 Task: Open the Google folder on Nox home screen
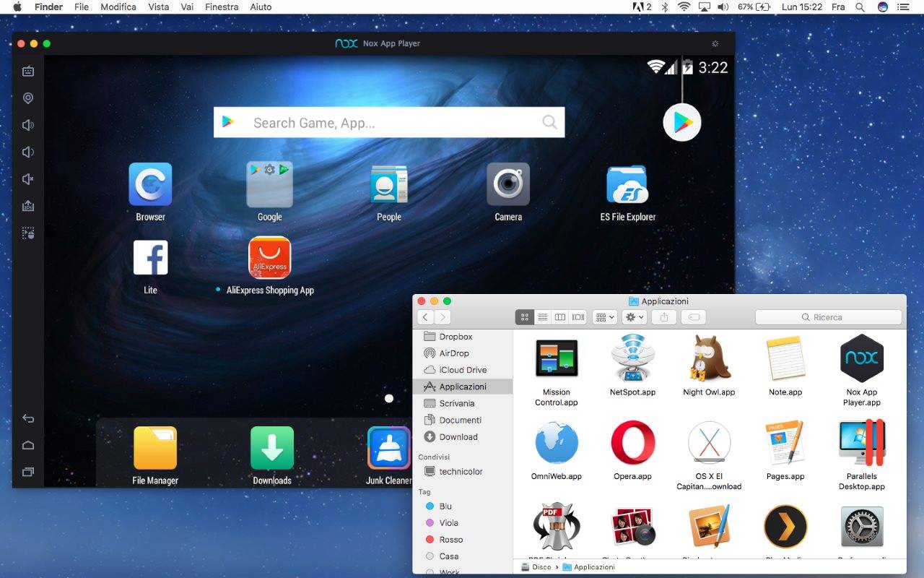269,184
